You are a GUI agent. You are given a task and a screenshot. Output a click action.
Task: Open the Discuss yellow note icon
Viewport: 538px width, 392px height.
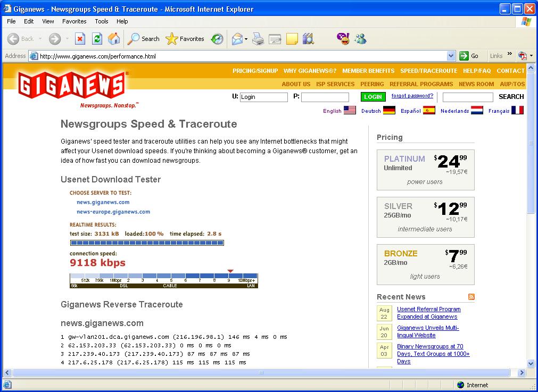coord(292,39)
